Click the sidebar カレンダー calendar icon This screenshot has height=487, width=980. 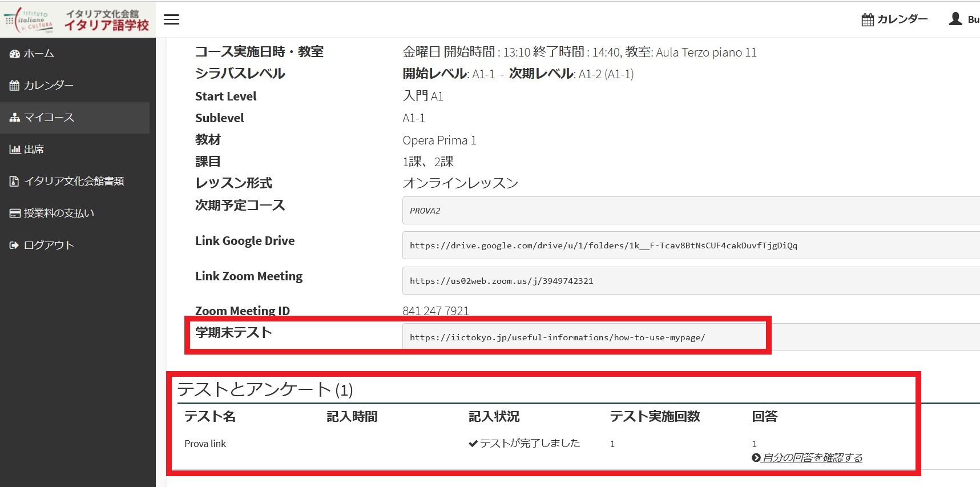click(x=14, y=86)
